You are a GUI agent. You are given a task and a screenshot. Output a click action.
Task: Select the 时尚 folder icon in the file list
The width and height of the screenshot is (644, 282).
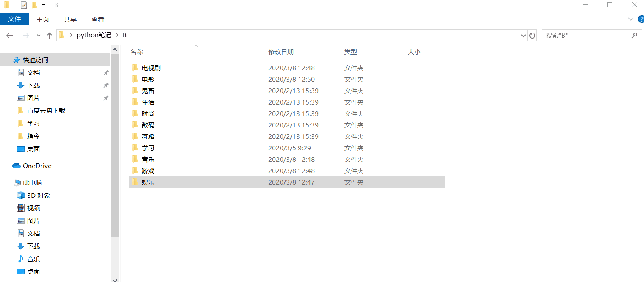point(135,113)
